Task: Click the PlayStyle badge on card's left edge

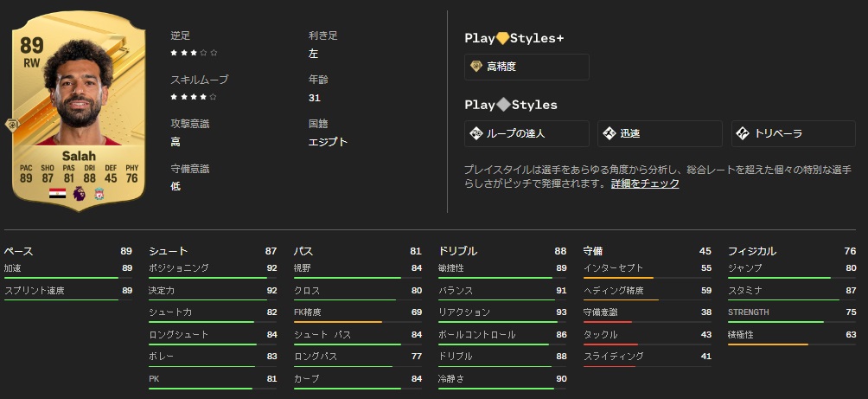Action: tap(12, 125)
